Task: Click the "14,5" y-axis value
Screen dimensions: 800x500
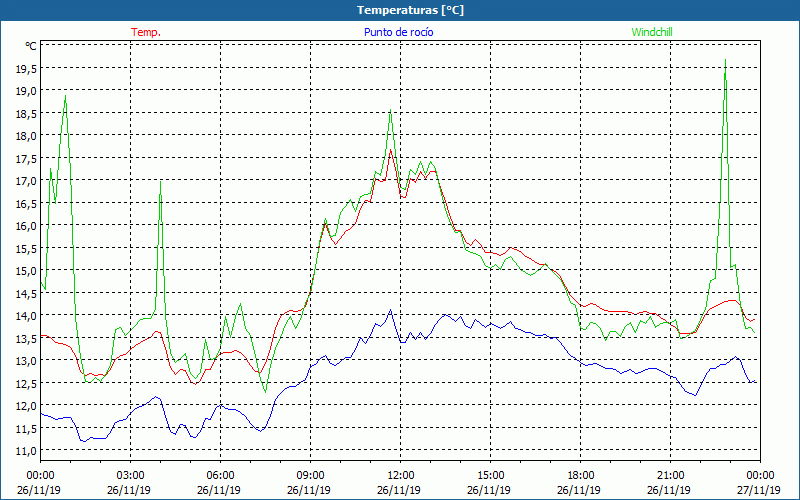Action: [x=27, y=293]
